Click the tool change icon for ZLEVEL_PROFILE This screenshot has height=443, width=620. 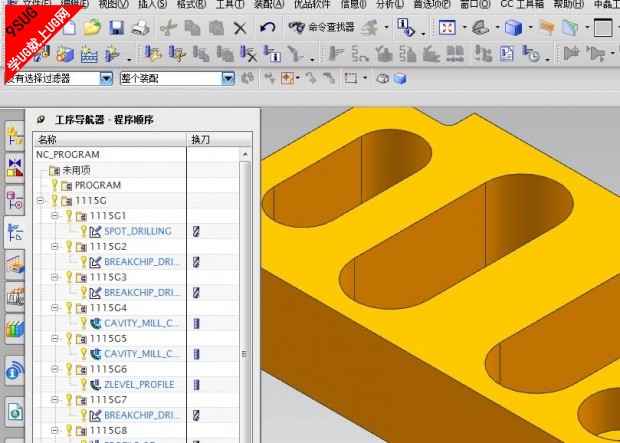pos(196,384)
